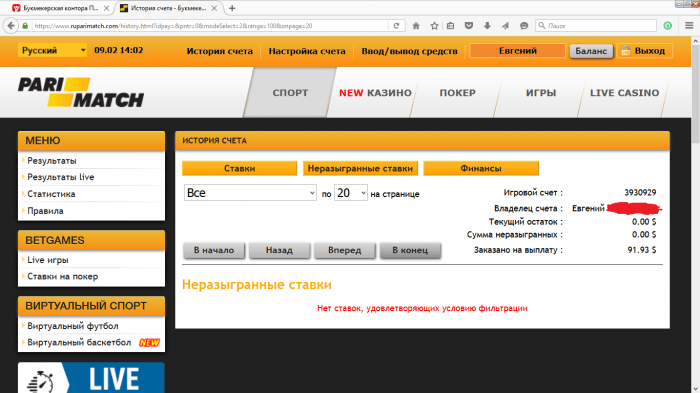Click the account number 3930929
Viewport: 700px width, 393px height.
pyautogui.click(x=640, y=192)
